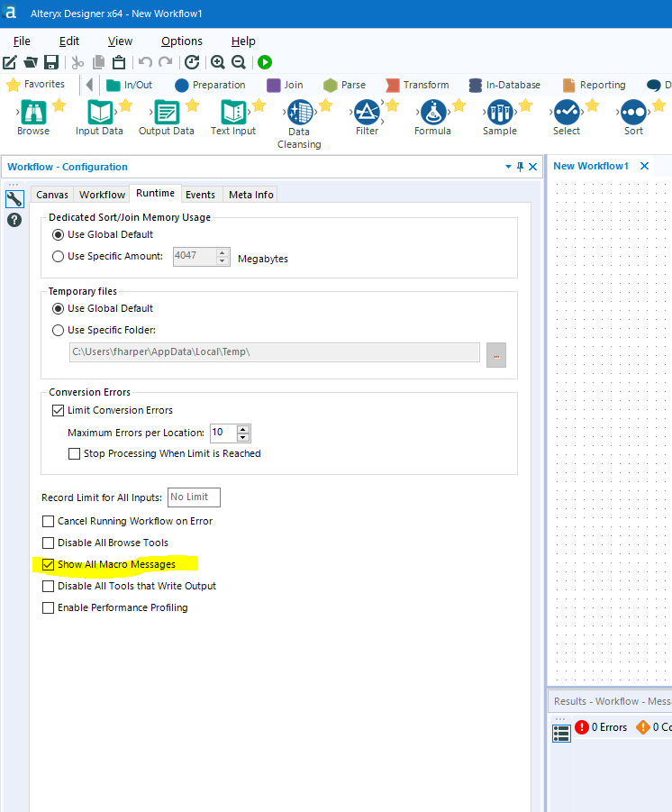The height and width of the screenshot is (812, 672).
Task: Open the Preparation tool category
Action: (210, 85)
